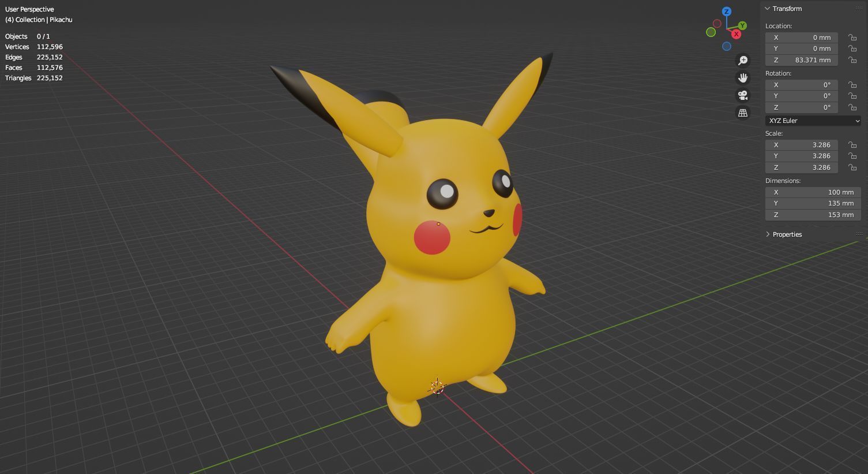Click the green Y axis gizmo handle
This screenshot has width=868, height=474.
[x=743, y=25]
